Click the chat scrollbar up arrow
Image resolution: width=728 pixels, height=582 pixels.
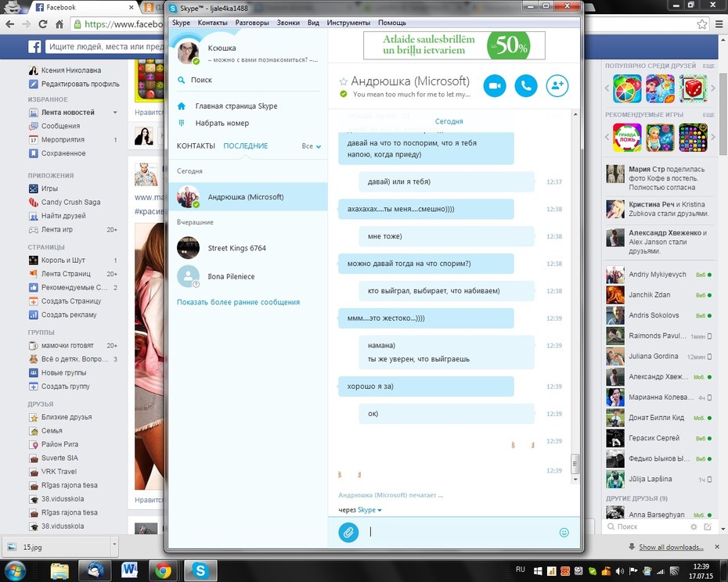[x=575, y=114]
